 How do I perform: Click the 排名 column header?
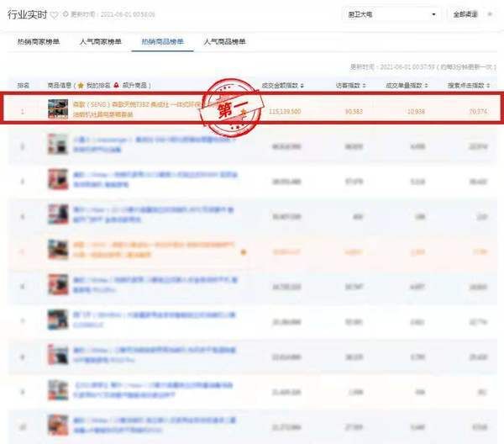tap(24, 86)
